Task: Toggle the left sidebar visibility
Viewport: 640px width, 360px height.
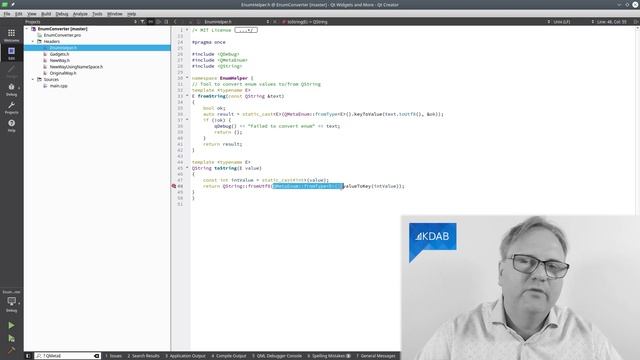Action: point(28,356)
